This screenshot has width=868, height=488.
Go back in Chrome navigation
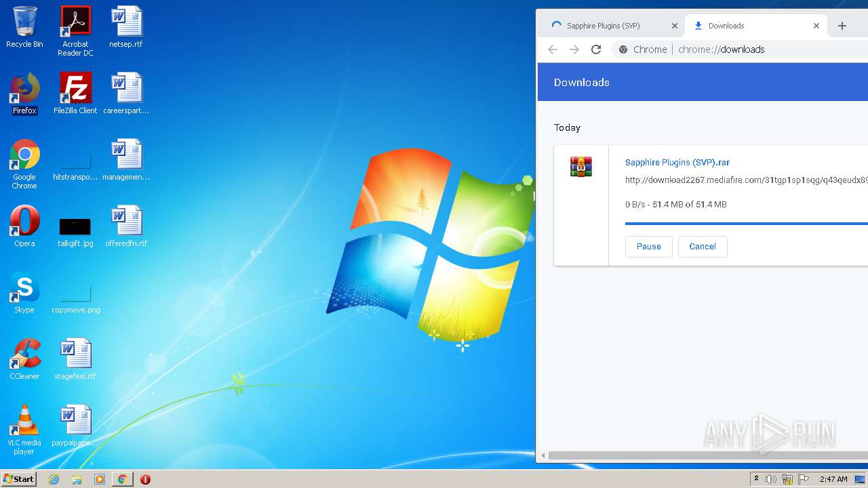click(553, 49)
